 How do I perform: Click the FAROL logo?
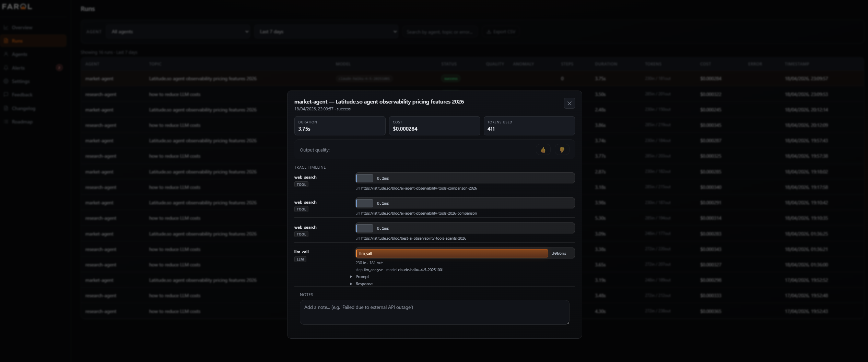point(17,7)
